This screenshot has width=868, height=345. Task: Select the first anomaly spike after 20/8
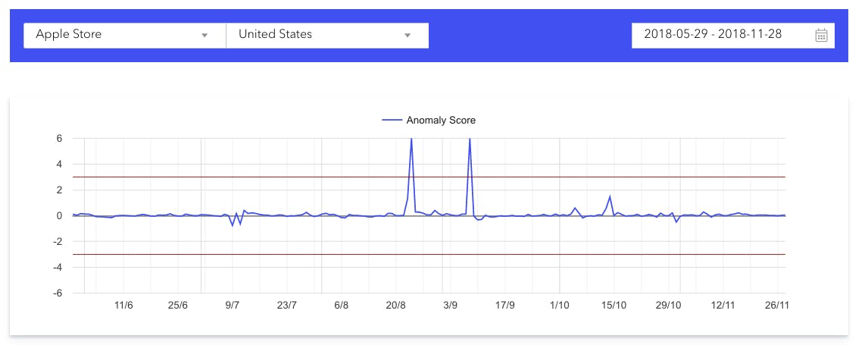pyautogui.click(x=411, y=140)
